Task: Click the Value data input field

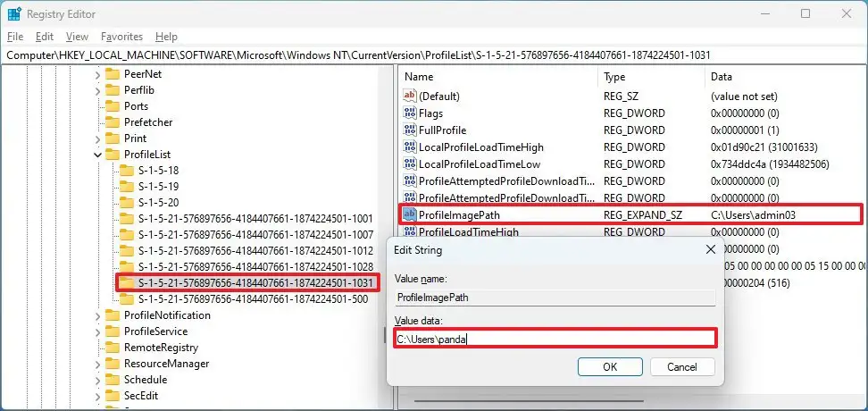Action: coord(555,339)
